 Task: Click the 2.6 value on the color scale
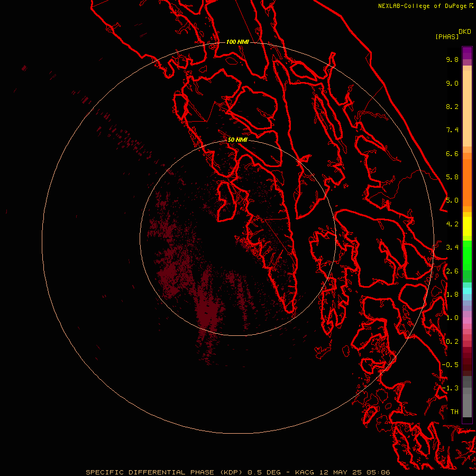[x=452, y=271]
